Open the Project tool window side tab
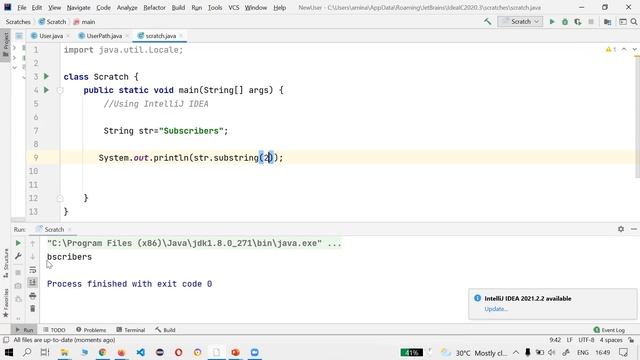 pos(5,45)
